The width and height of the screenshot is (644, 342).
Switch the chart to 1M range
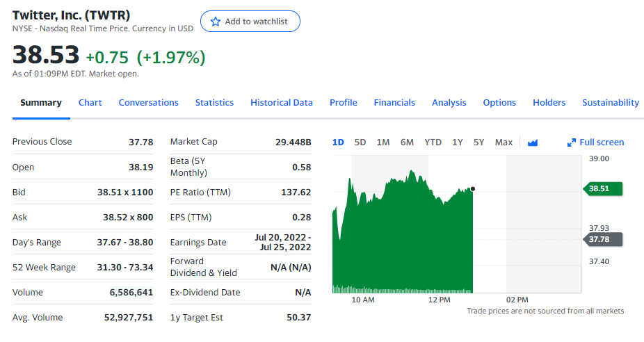[383, 142]
